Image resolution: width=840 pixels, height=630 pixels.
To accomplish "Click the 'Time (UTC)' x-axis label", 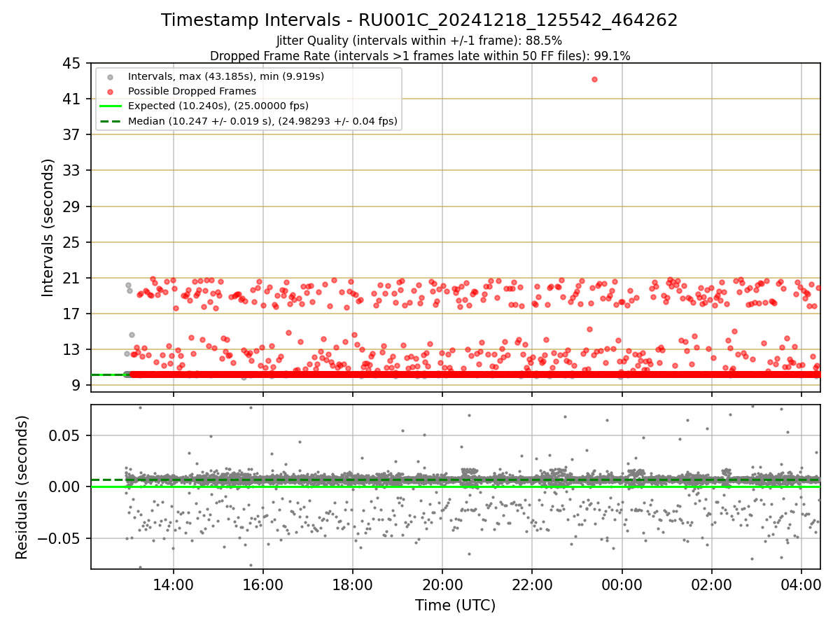I will pos(455,605).
